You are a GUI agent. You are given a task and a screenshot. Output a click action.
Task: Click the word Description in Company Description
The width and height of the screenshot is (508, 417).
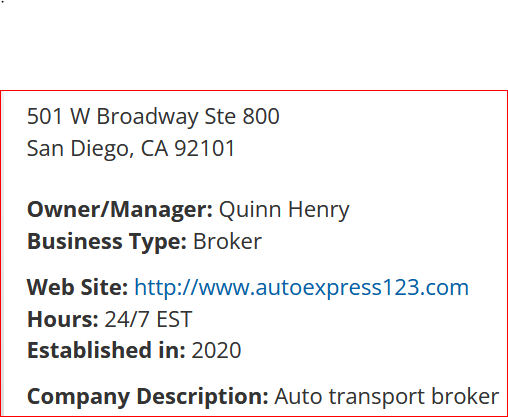(202, 397)
